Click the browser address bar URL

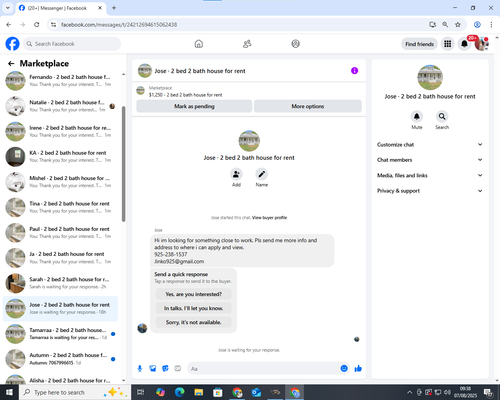tap(119, 25)
